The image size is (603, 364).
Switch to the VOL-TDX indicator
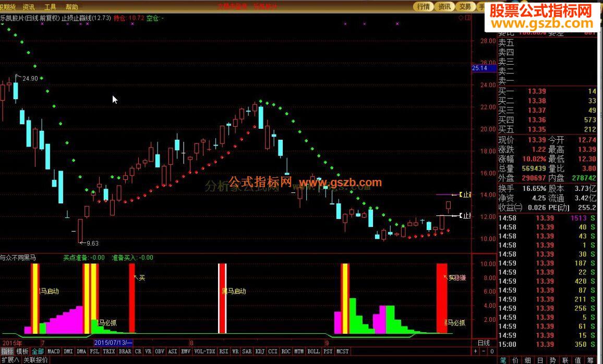click(204, 351)
